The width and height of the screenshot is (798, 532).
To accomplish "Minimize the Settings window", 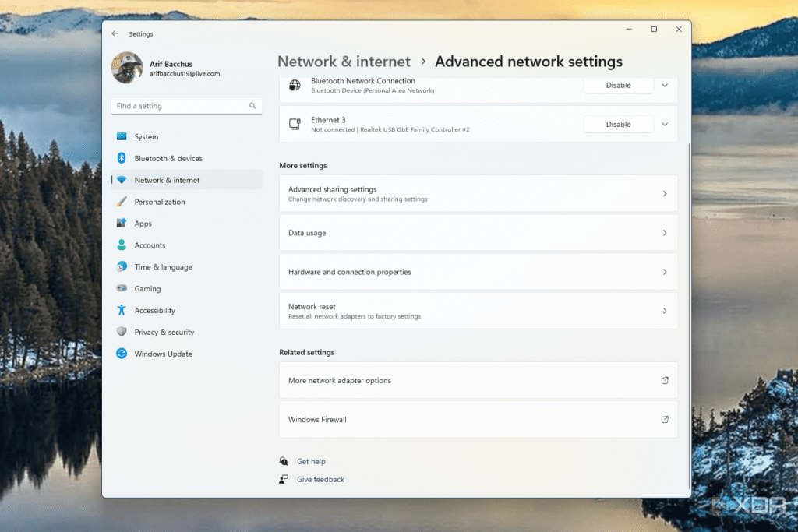I will [x=629, y=30].
